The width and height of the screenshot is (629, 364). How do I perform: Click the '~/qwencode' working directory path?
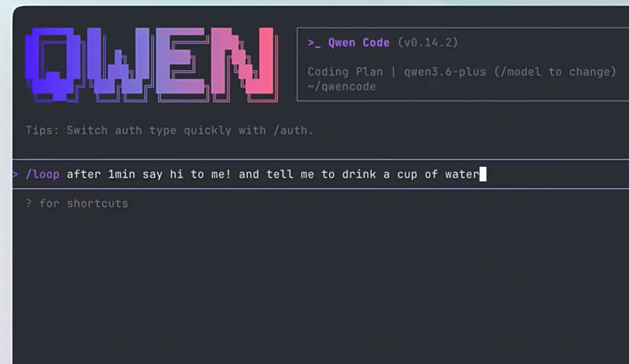click(x=342, y=87)
